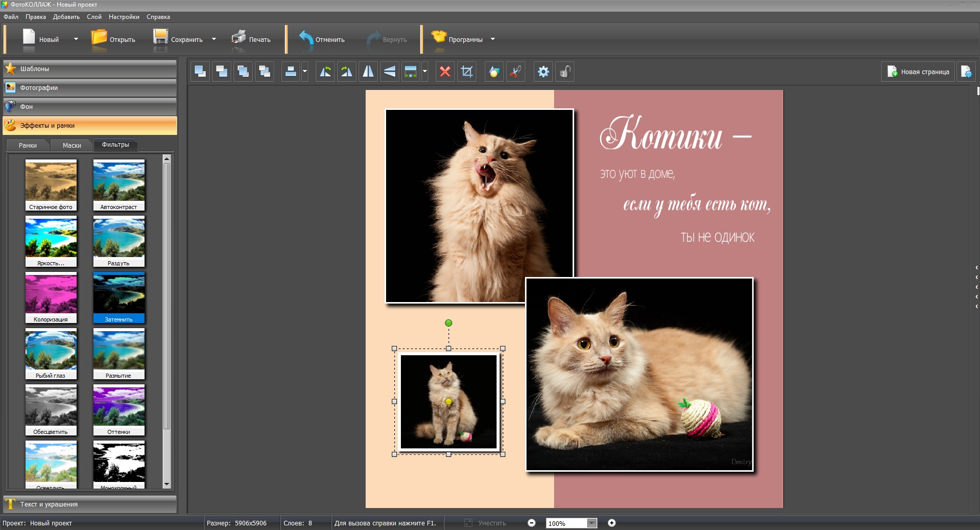Toggle the layer lock padlock

click(x=565, y=72)
